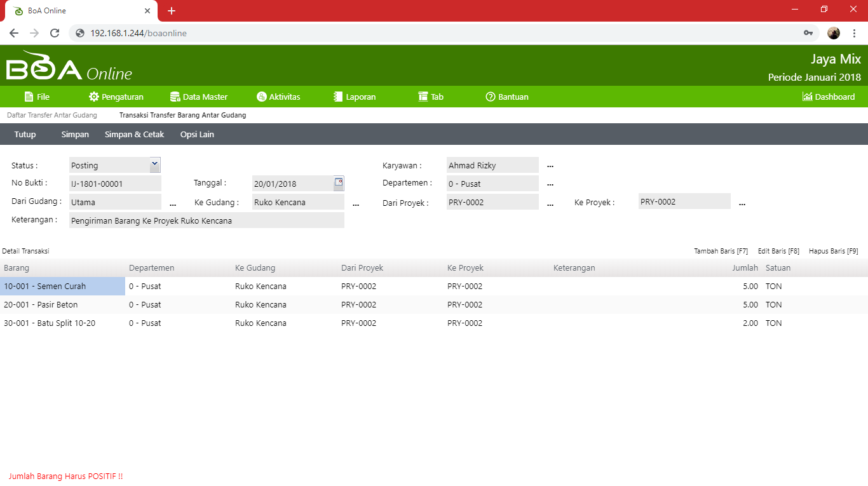
Task: Click the browser reload icon
Action: (55, 33)
